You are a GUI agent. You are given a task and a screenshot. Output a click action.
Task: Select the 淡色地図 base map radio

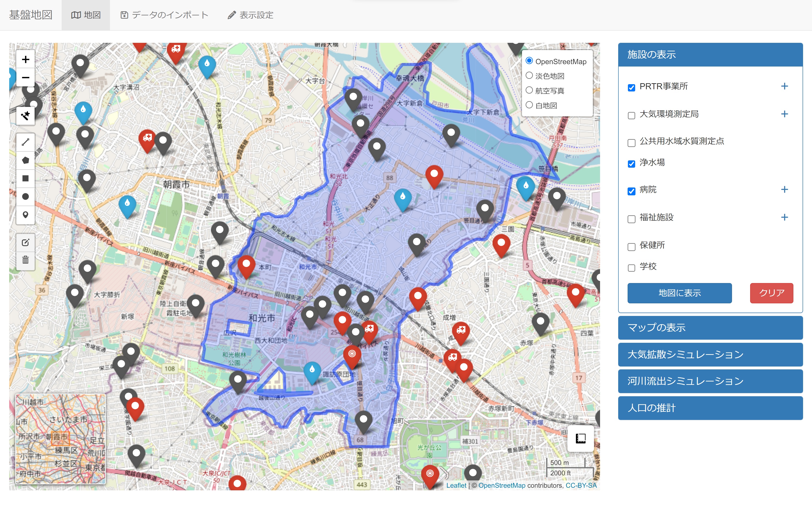tap(529, 75)
